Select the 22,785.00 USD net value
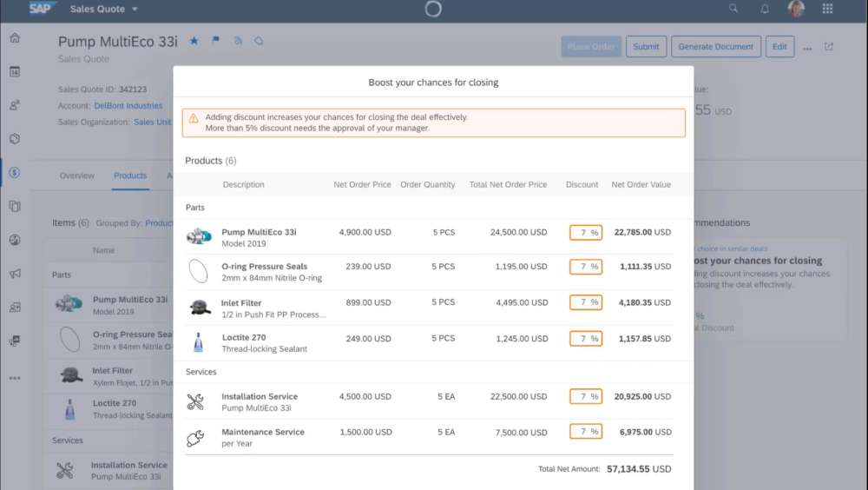Image resolution: width=868 pixels, height=490 pixels. 642,232
